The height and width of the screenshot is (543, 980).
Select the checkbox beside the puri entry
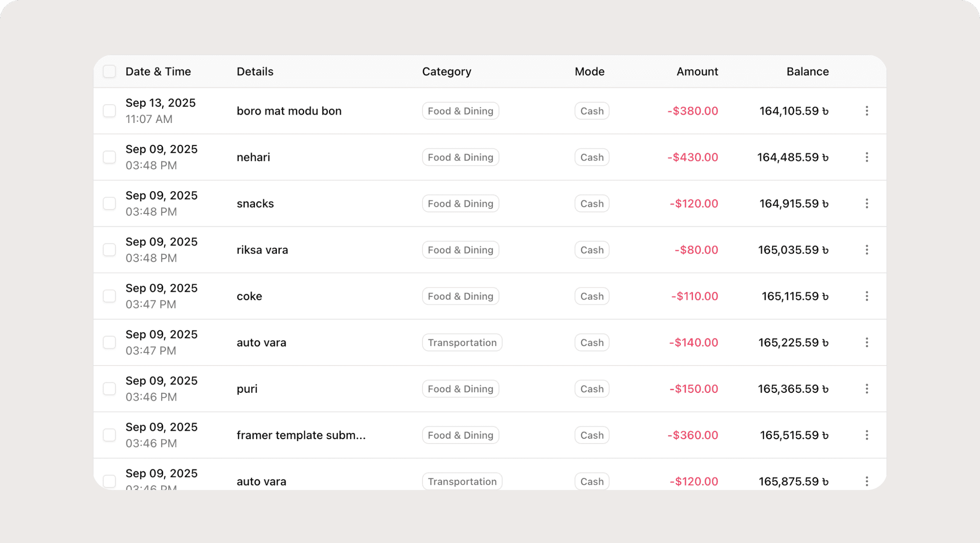click(x=109, y=388)
